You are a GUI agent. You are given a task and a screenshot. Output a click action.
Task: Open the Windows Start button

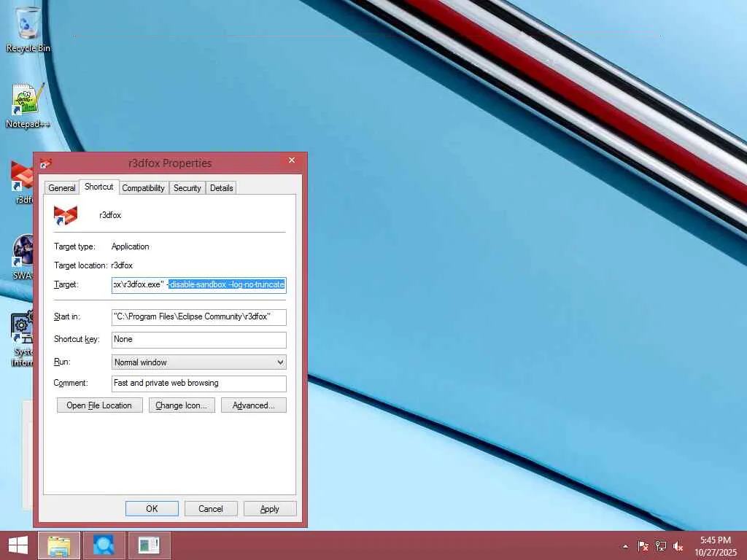coord(18,545)
